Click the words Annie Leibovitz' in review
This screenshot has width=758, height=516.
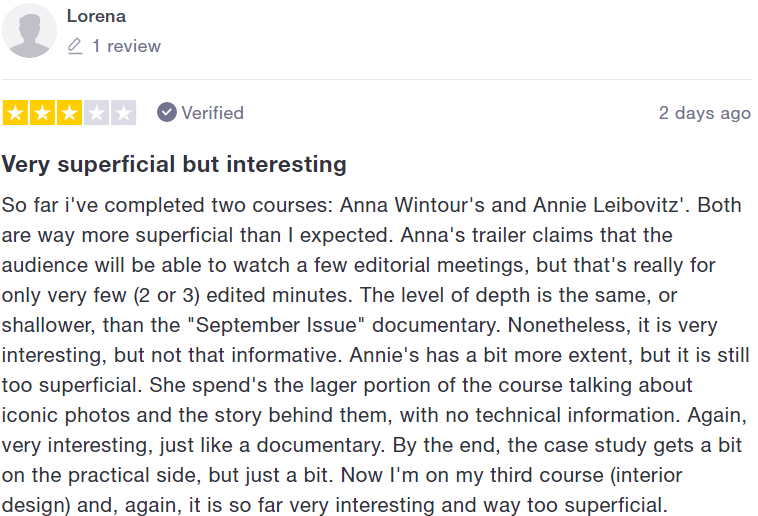(x=612, y=205)
